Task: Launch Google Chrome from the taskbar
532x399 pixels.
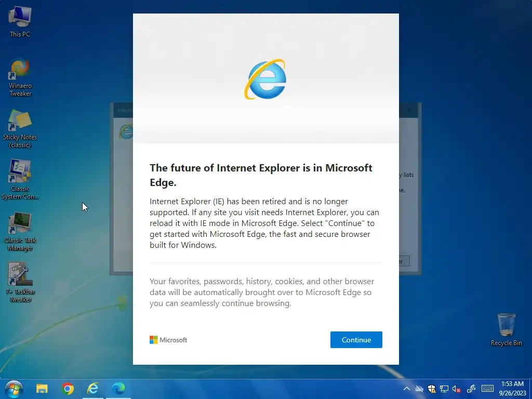Action: click(68, 389)
